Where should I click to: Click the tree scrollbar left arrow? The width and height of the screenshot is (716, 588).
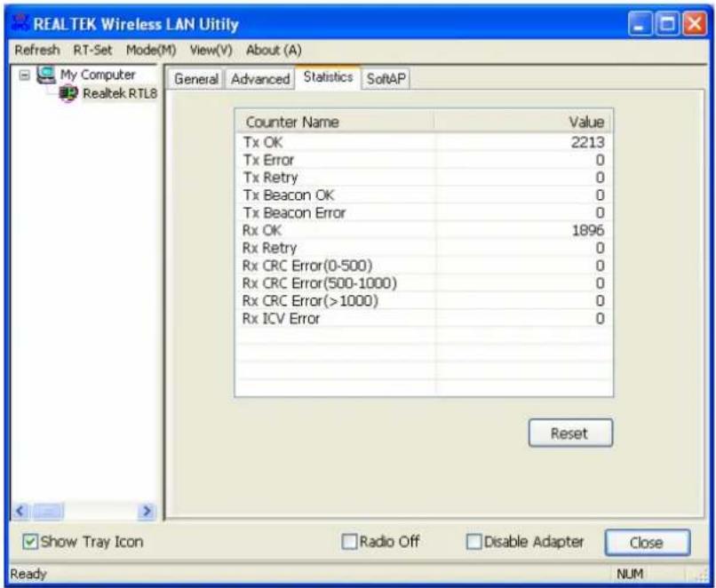tap(20, 511)
